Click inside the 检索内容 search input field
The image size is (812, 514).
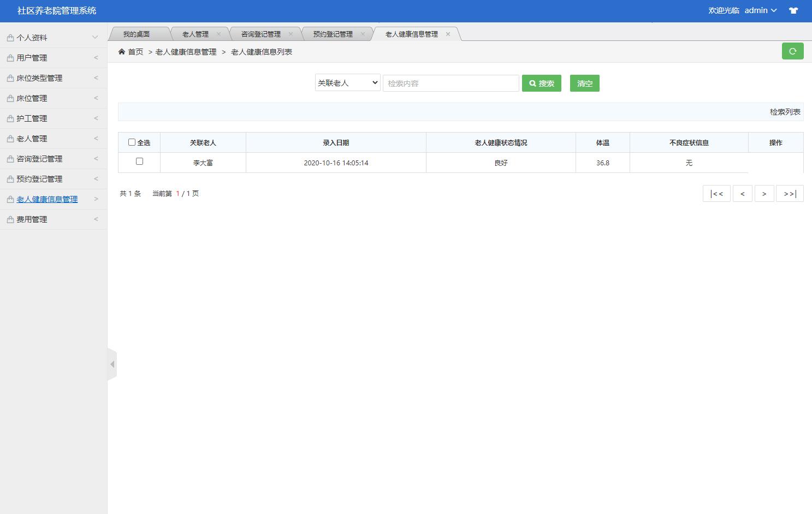pos(450,83)
